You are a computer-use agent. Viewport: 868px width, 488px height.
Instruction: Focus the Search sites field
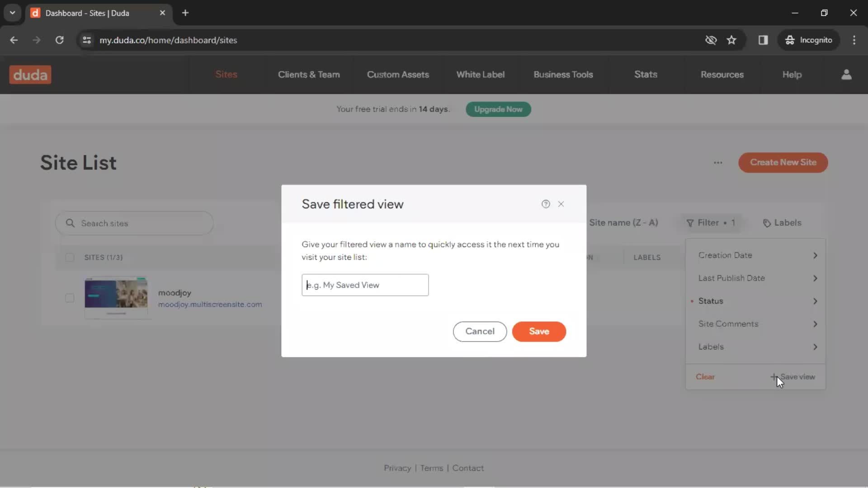tap(134, 223)
